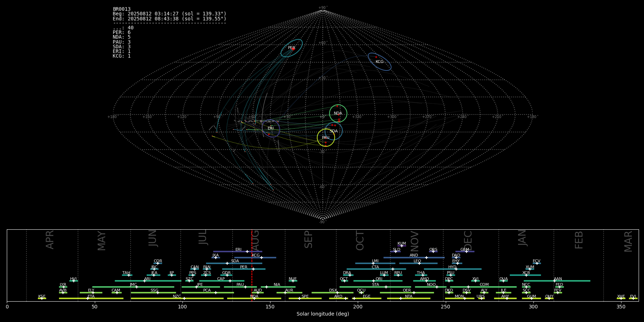Select the purple ERI radiant circle on map
644x322 pixels.
coord(271,128)
